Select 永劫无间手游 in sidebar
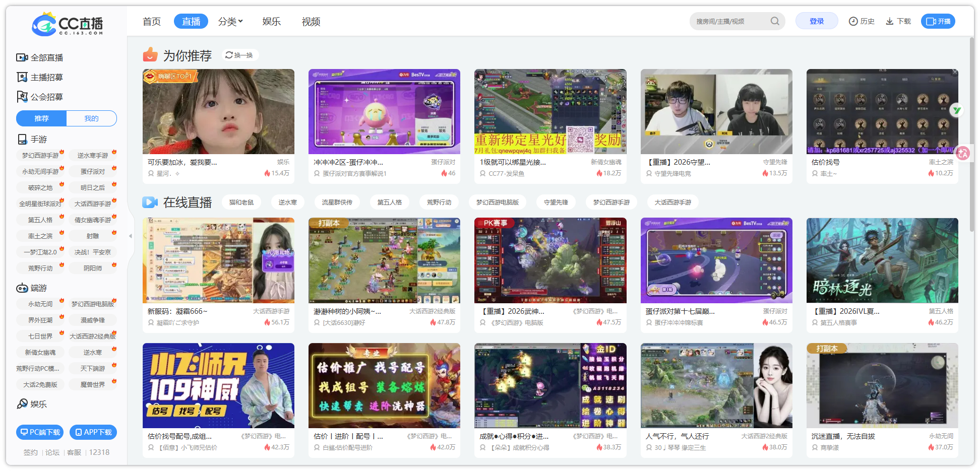The height and width of the screenshot is (471, 980). click(x=40, y=171)
